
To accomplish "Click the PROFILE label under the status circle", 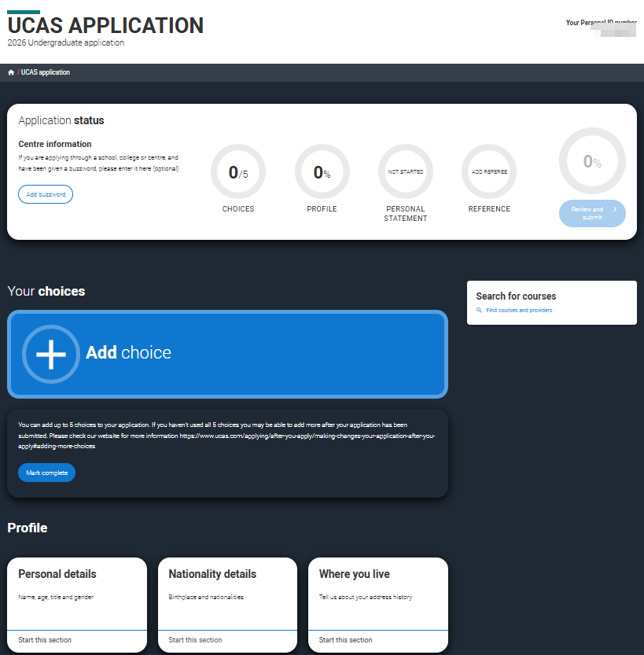I will [x=322, y=209].
